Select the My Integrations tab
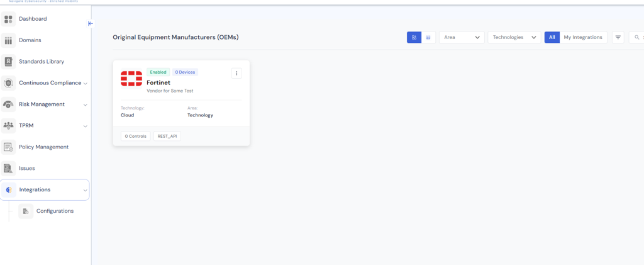The height and width of the screenshot is (265, 644). pos(583,37)
